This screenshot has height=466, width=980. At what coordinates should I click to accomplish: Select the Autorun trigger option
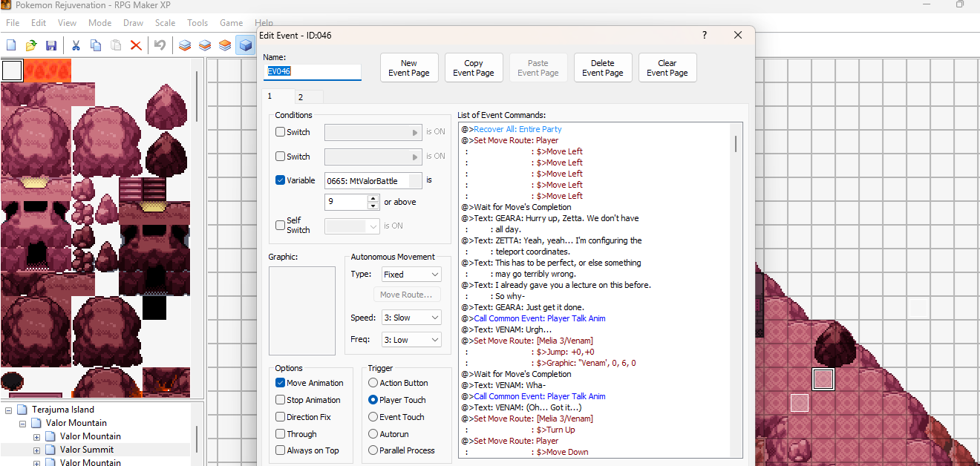373,434
